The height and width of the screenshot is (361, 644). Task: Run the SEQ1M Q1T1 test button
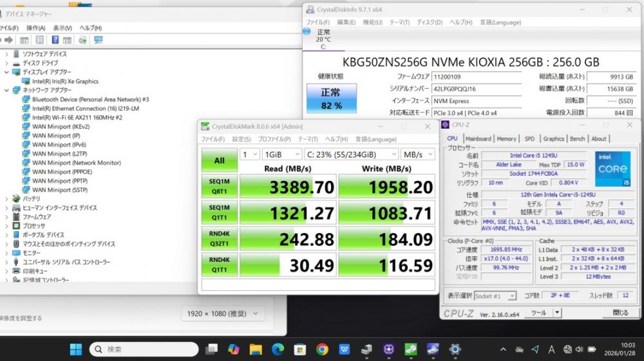pos(220,212)
